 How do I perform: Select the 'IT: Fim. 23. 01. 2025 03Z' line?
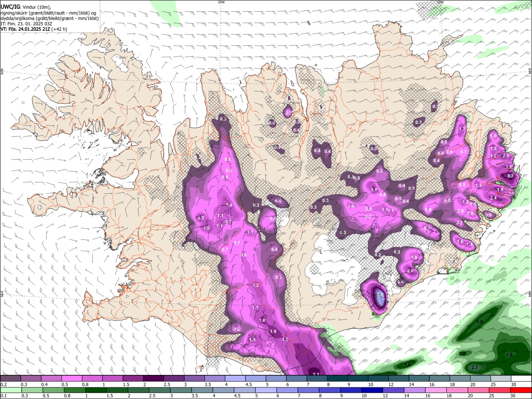(x=26, y=24)
